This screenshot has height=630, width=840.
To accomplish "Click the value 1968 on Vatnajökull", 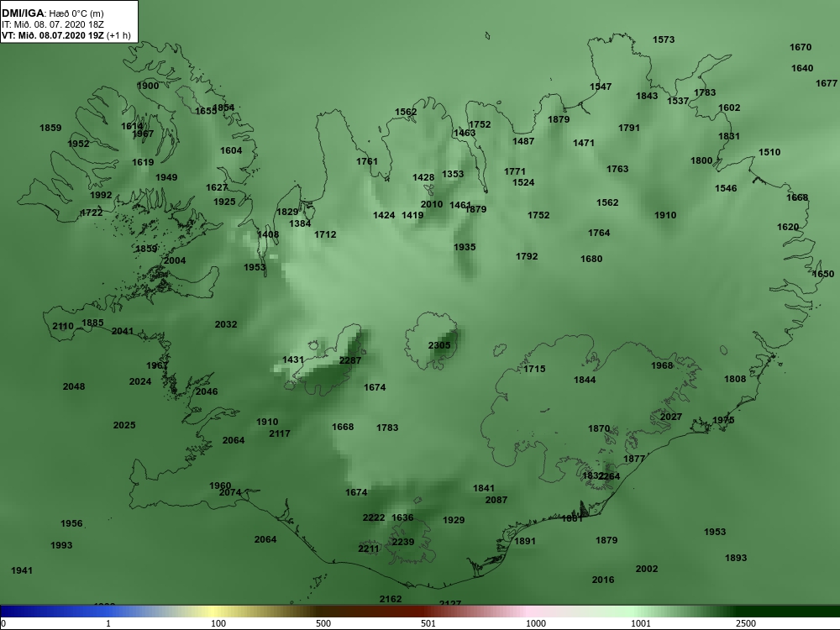I will (662, 365).
